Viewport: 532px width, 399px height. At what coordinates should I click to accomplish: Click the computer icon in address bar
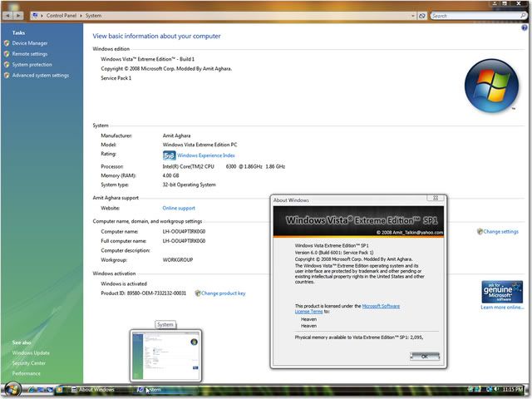coord(35,15)
